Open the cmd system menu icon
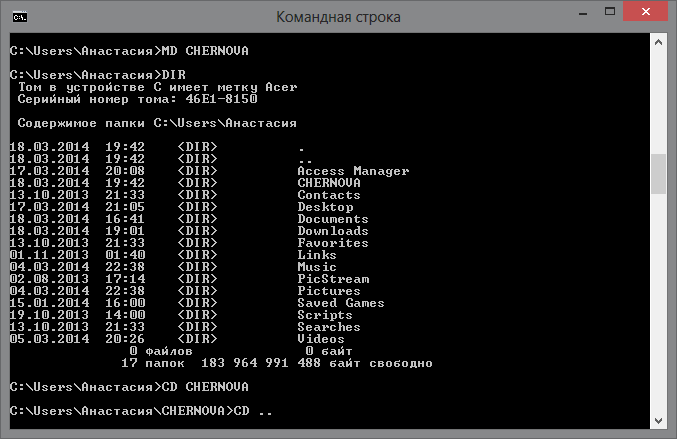 [x=20, y=17]
